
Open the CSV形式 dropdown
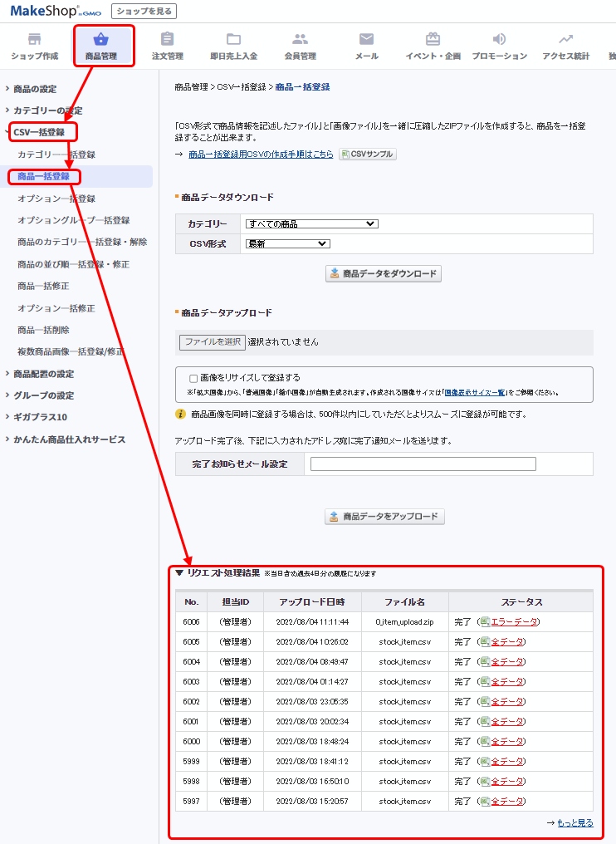(x=287, y=243)
